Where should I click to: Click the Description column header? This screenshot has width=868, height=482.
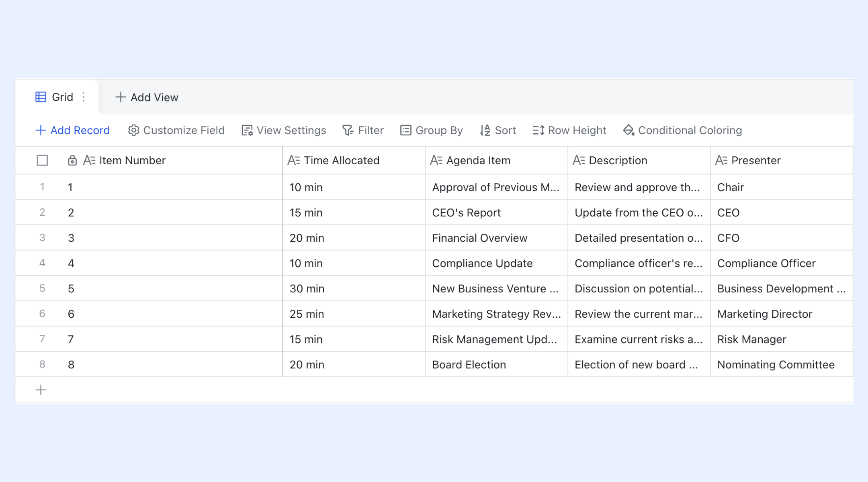[x=639, y=161]
